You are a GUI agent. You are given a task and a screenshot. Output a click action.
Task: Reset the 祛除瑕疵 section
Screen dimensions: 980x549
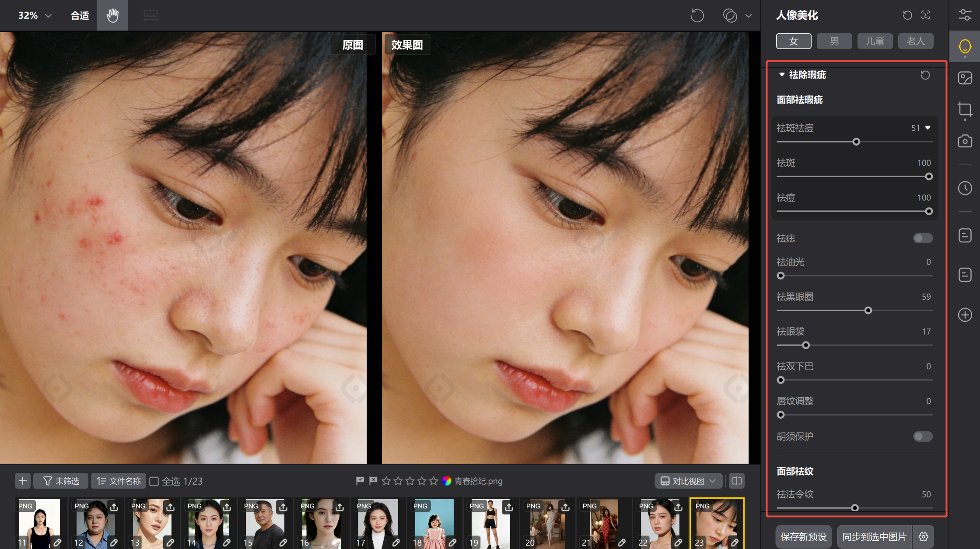point(925,75)
